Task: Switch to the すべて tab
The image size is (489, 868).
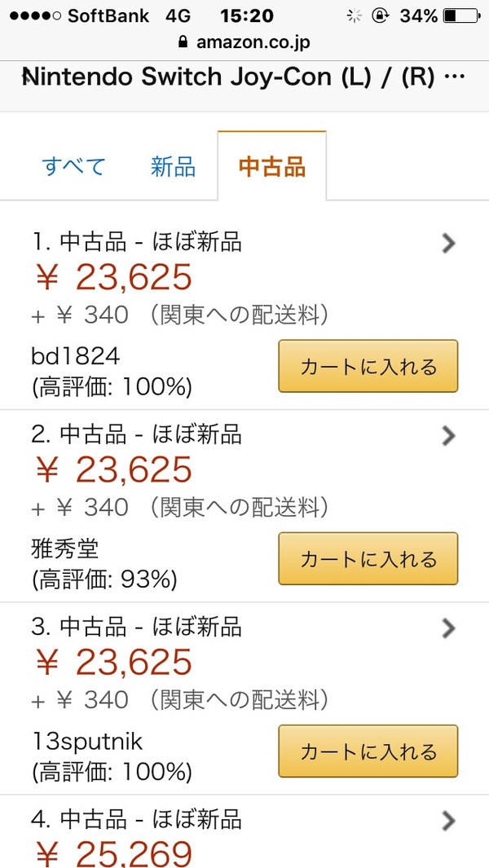Action: pos(73,166)
